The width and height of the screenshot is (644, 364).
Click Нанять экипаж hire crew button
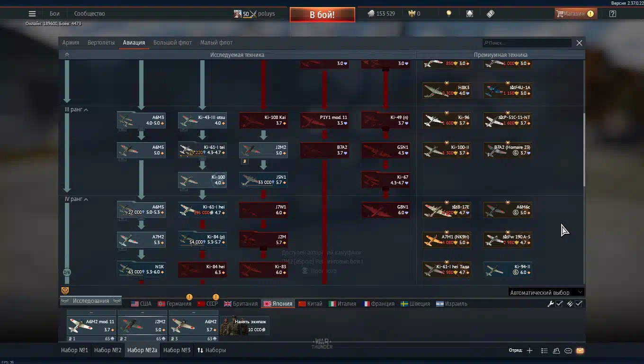coord(245,326)
